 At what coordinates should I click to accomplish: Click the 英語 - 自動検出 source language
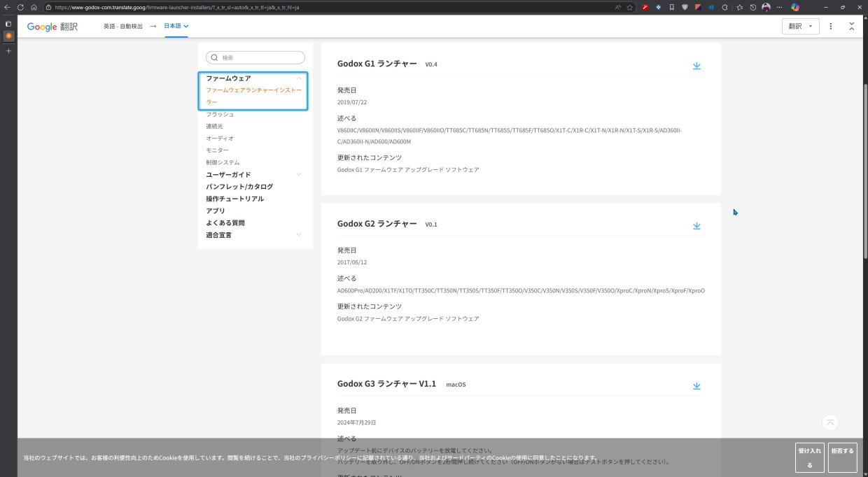point(123,26)
